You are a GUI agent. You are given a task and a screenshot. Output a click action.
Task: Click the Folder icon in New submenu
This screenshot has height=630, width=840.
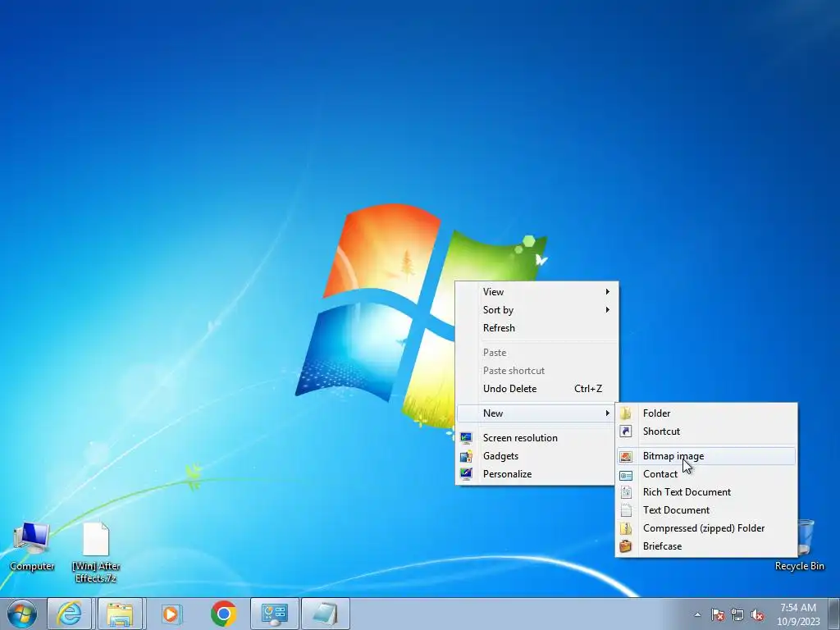(x=626, y=413)
